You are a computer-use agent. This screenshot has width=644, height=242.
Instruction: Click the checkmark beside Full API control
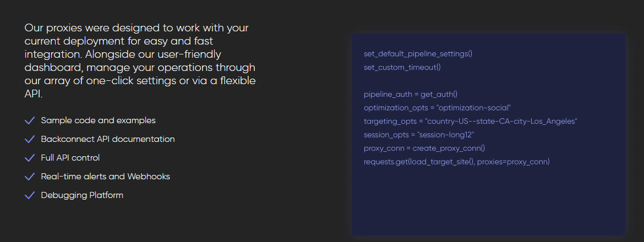point(30,158)
